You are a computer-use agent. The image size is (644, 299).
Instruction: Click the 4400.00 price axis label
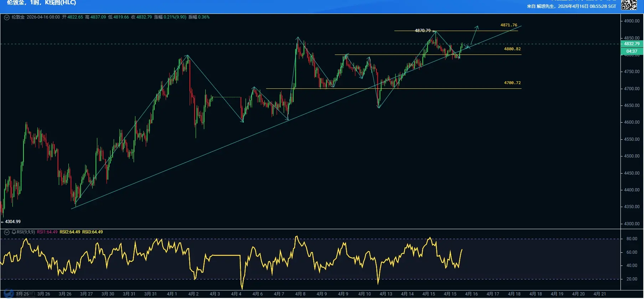point(632,190)
